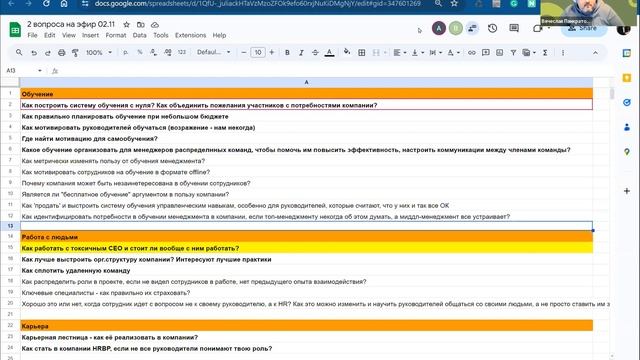Viewport: 640px width, 360px height.
Task: Open the fill color picker
Action: click(x=347, y=53)
